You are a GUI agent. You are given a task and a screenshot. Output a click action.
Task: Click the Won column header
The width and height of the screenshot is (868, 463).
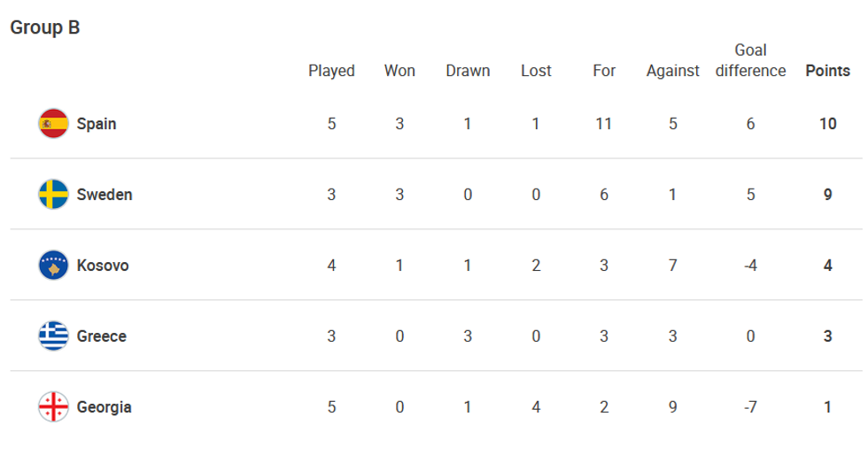pyautogui.click(x=399, y=71)
